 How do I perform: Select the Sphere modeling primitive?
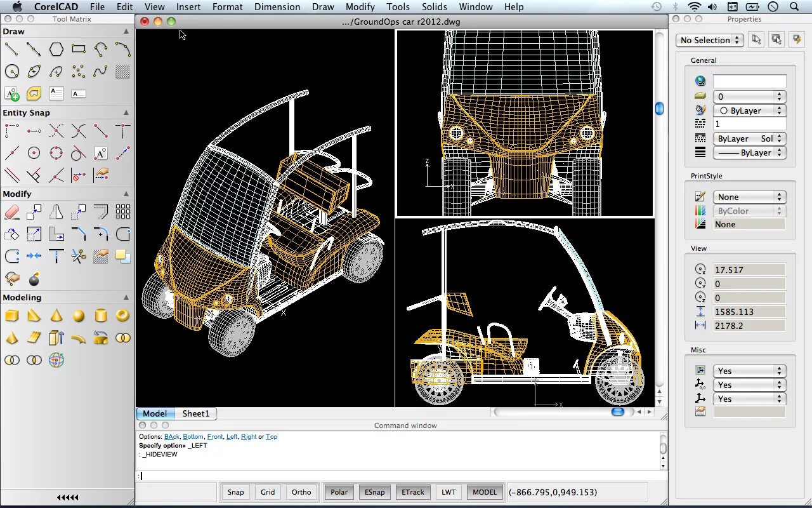click(x=78, y=316)
